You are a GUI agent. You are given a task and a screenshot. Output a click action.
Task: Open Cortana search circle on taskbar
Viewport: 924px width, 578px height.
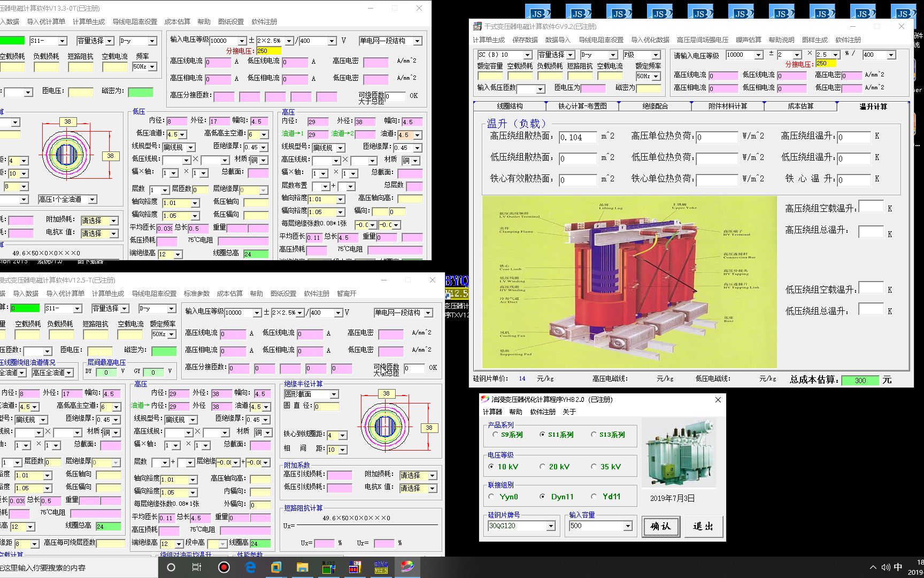[171, 567]
